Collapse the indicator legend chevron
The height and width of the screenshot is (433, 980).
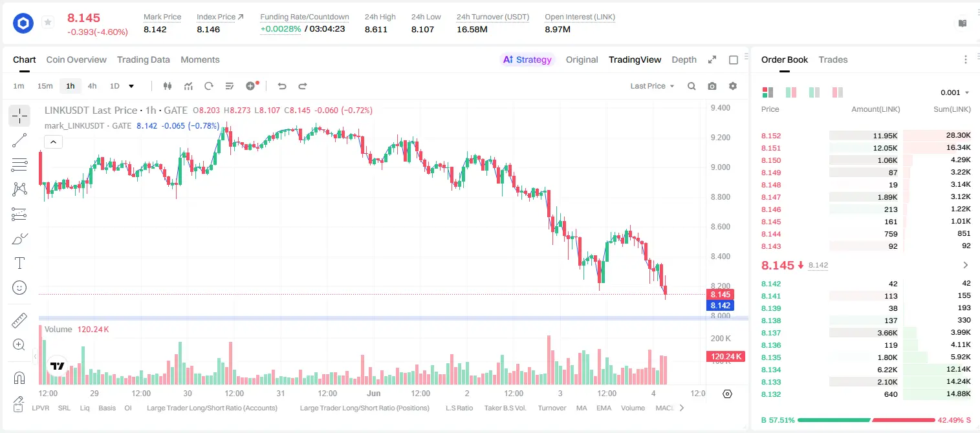tap(53, 142)
